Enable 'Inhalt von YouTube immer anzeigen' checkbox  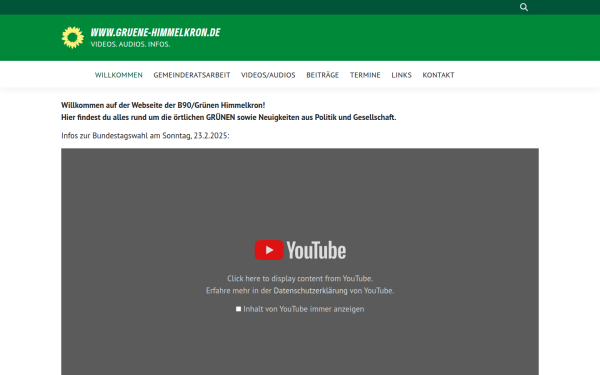point(238,309)
